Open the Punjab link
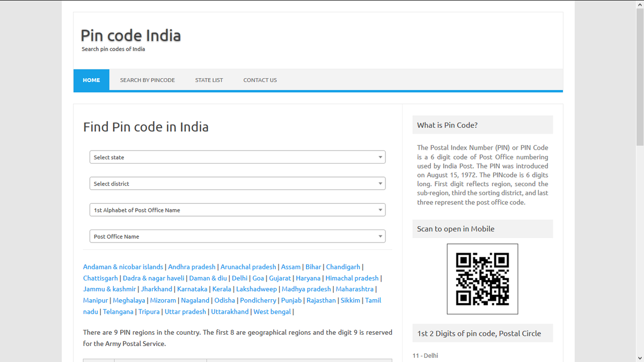 pyautogui.click(x=291, y=300)
